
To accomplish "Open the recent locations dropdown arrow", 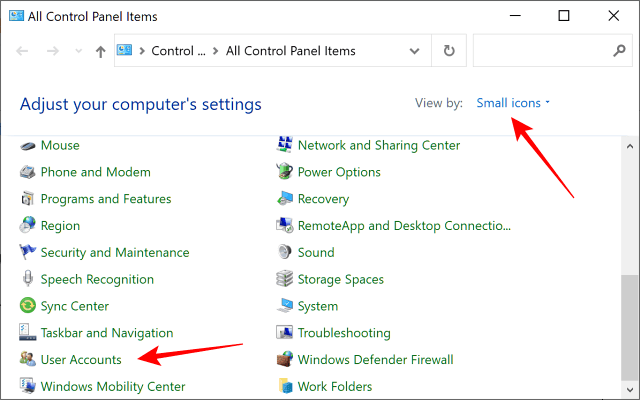I will pyautogui.click(x=78, y=51).
